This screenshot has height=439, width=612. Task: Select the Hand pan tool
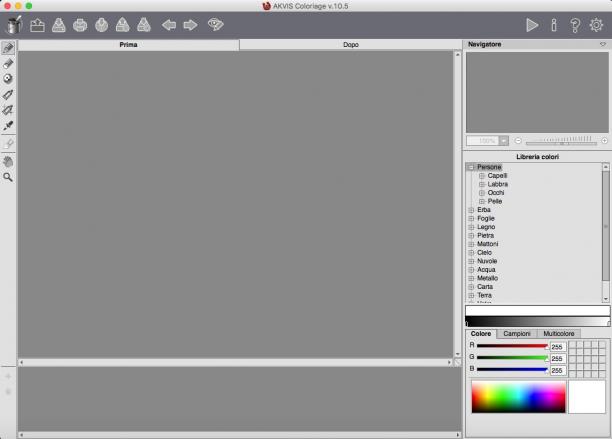[8, 162]
